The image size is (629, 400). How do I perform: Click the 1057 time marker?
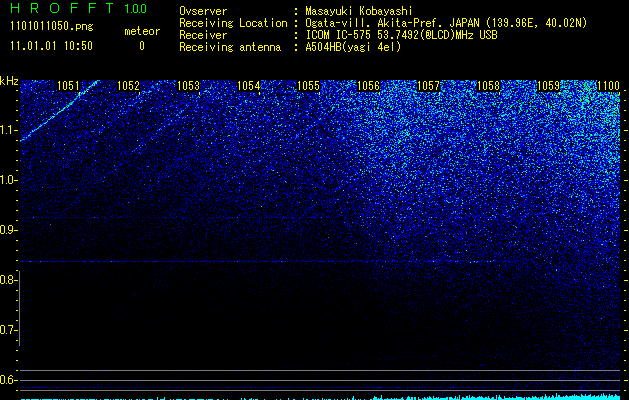[x=428, y=86]
